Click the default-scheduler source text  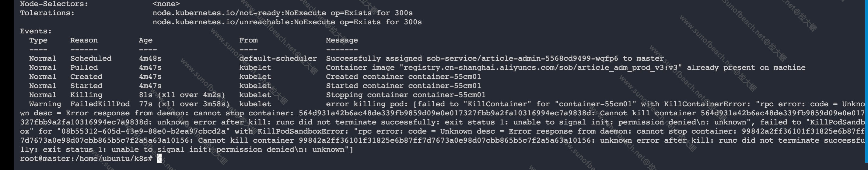278,59
